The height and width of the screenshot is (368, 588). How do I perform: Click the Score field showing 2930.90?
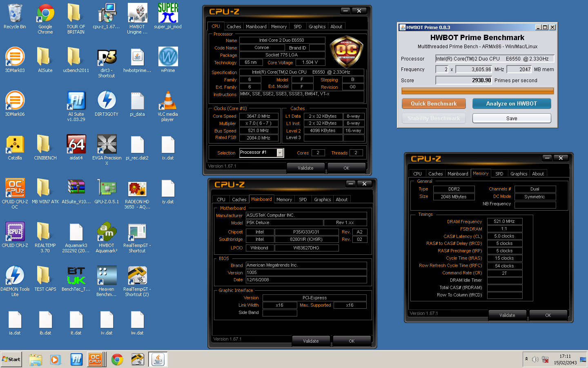tap(464, 81)
